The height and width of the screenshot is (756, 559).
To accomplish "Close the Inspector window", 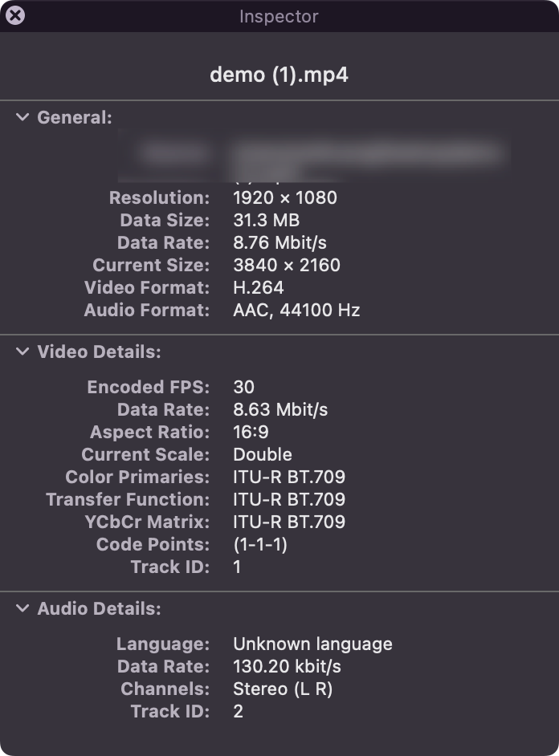I will pos(14,15).
